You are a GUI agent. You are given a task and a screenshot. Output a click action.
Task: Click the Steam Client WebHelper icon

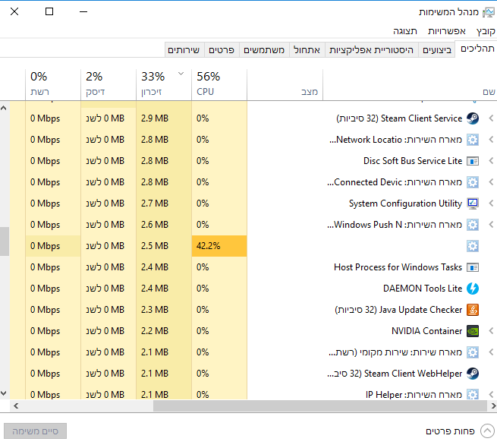click(473, 374)
